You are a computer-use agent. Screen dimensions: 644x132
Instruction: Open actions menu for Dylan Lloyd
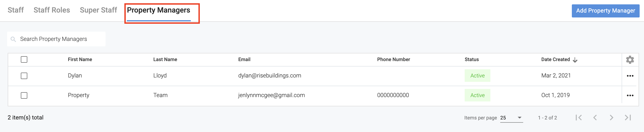point(630,76)
